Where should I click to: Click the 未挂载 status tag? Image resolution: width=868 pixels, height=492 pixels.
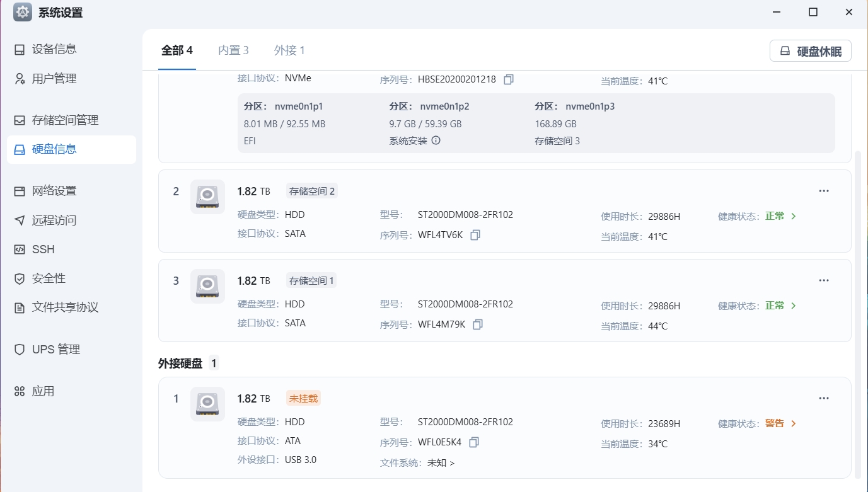click(303, 398)
